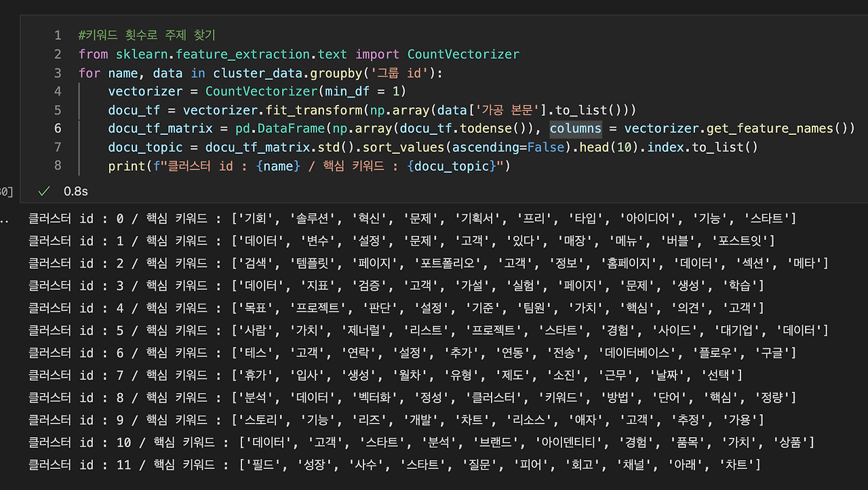
Task: Click the green success checkmark under the cell
Action: (x=45, y=191)
